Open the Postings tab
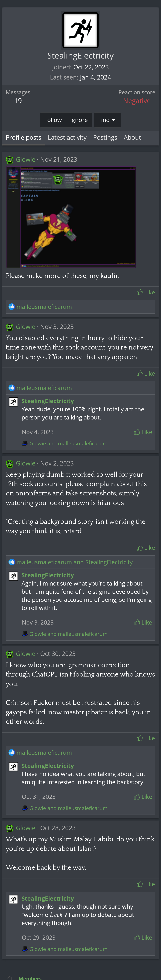 [x=105, y=137]
